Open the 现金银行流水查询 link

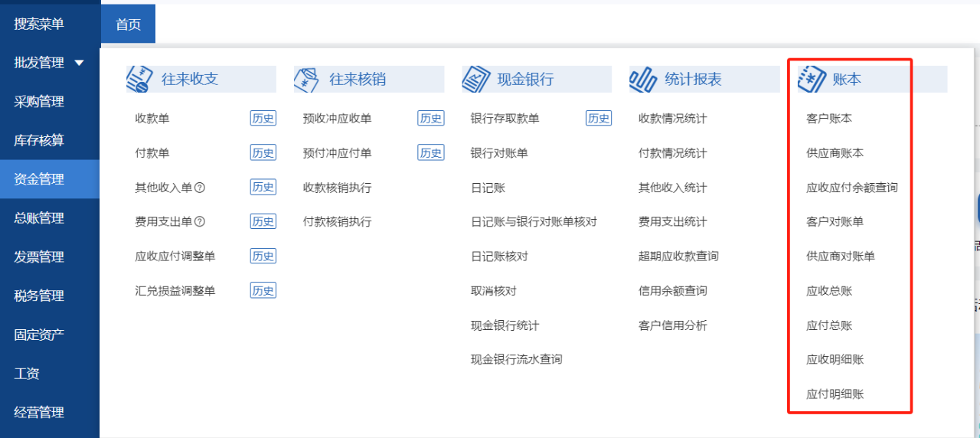click(517, 359)
